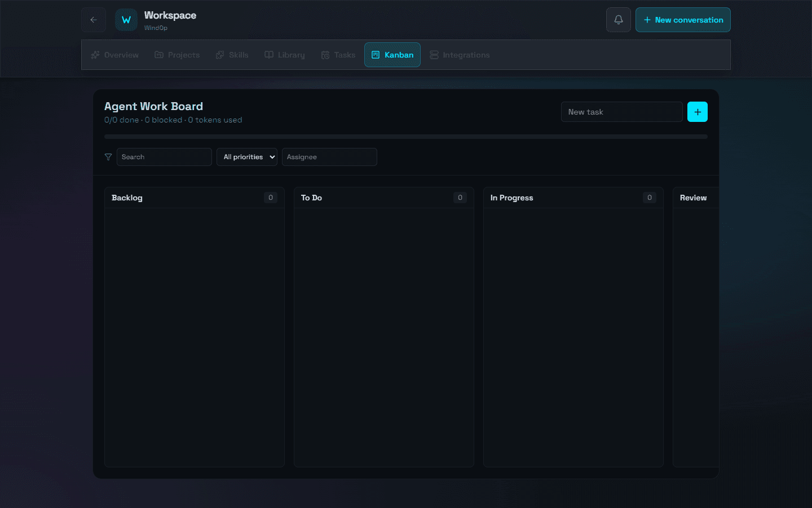
Task: Open the Library tab
Action: pyautogui.click(x=285, y=55)
